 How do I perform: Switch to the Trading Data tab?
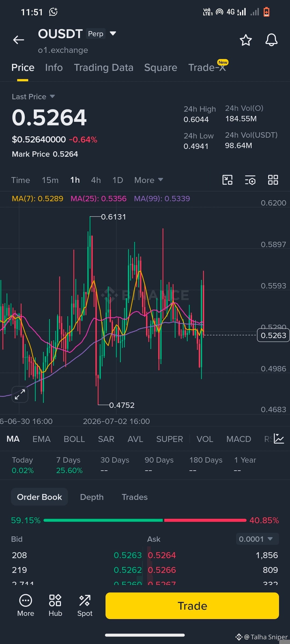[104, 68]
